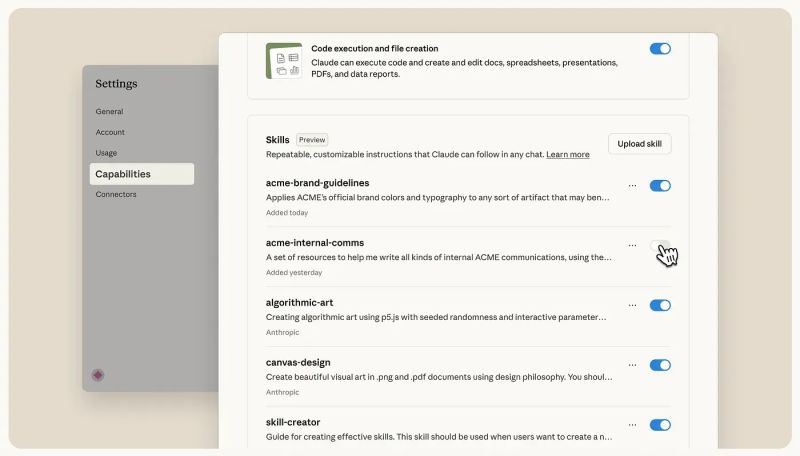Image resolution: width=800 pixels, height=456 pixels.
Task: Follow the Learn more link for Skills
Action: click(x=567, y=155)
